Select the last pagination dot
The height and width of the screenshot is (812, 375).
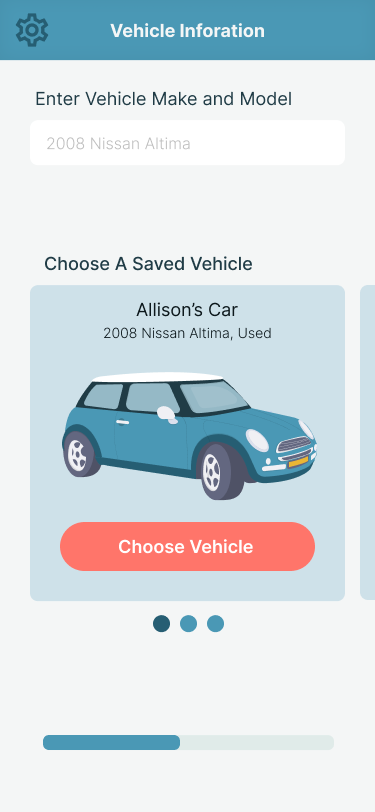[215, 624]
